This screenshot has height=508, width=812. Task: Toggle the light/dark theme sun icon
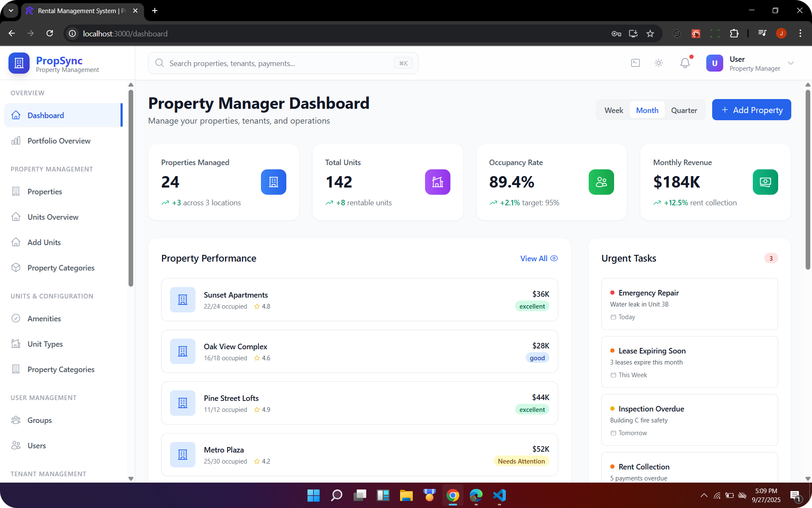(x=658, y=63)
